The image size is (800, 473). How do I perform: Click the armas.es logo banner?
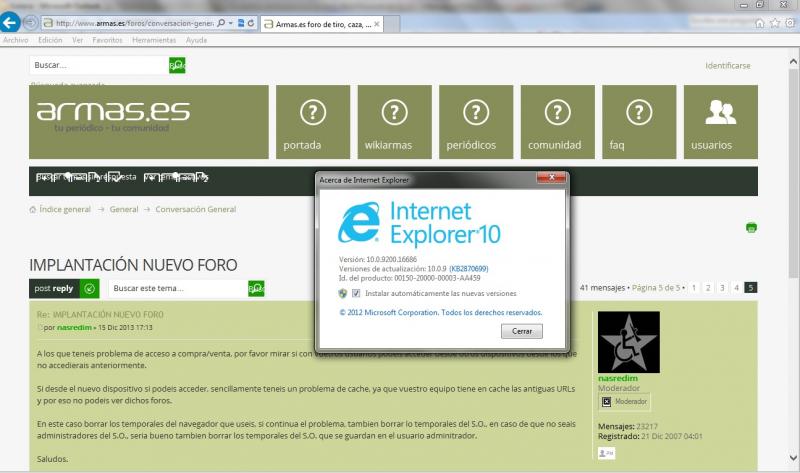[148, 122]
